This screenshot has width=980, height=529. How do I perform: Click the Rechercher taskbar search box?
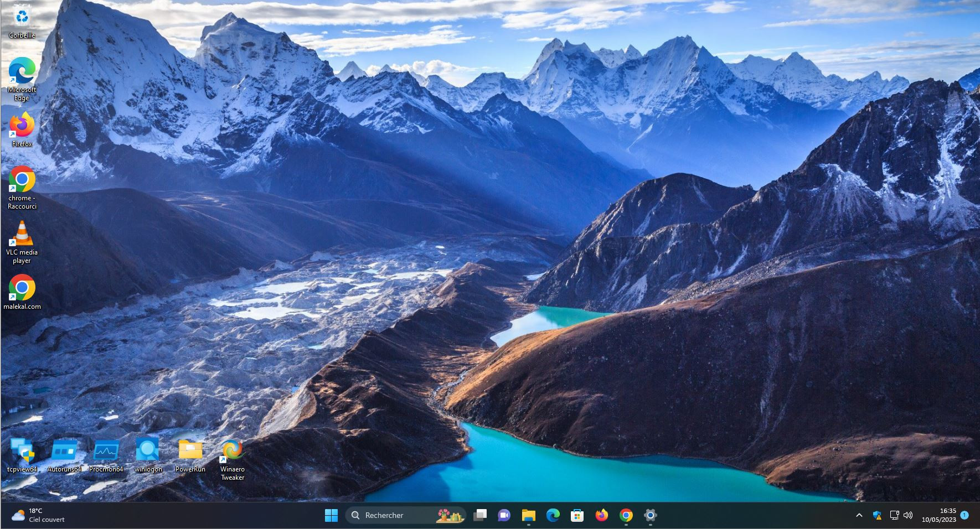coord(406,515)
